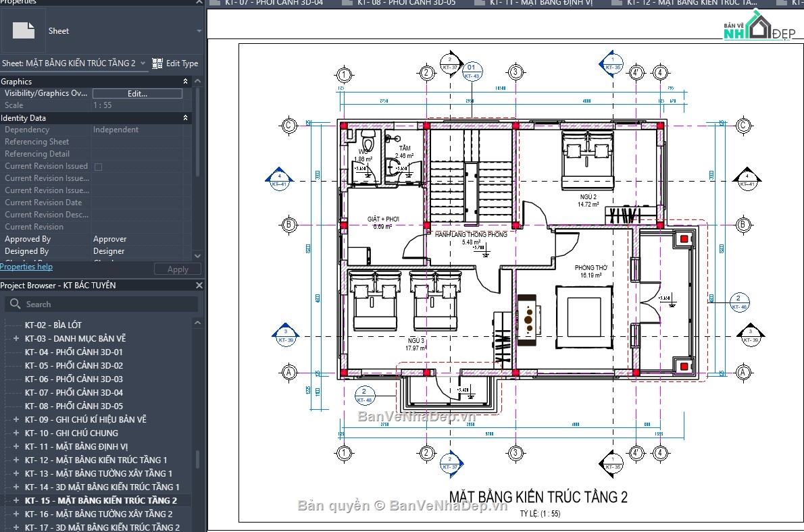Expand KT- 11 - MẶT BẰNG ĐỊNH VỊ

click(16, 446)
